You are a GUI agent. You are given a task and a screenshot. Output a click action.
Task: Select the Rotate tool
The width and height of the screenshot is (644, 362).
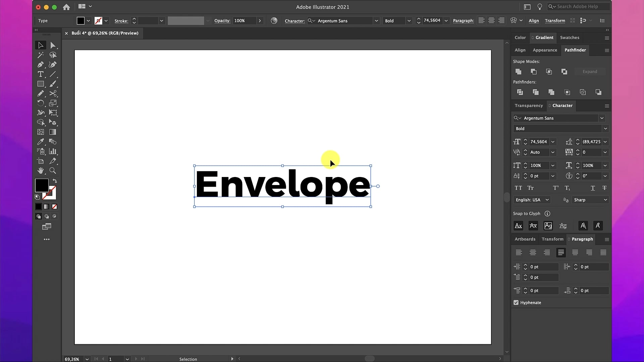[41, 103]
